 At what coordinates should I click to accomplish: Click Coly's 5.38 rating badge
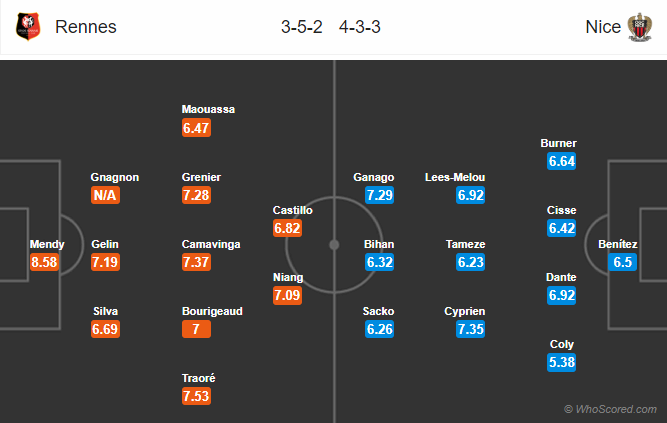(x=562, y=362)
